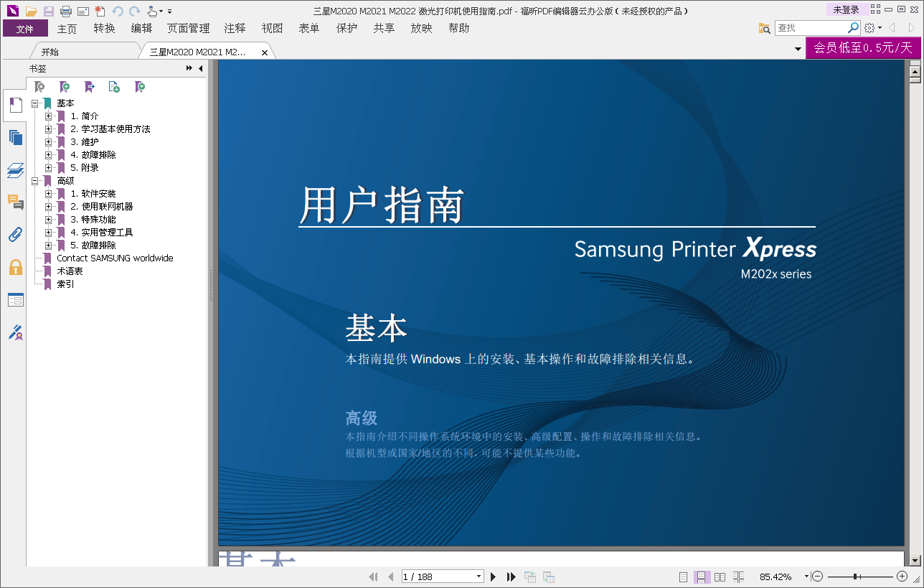Open the 页面管理 ribbon tab
This screenshot has height=588, width=924.
pyautogui.click(x=189, y=29)
